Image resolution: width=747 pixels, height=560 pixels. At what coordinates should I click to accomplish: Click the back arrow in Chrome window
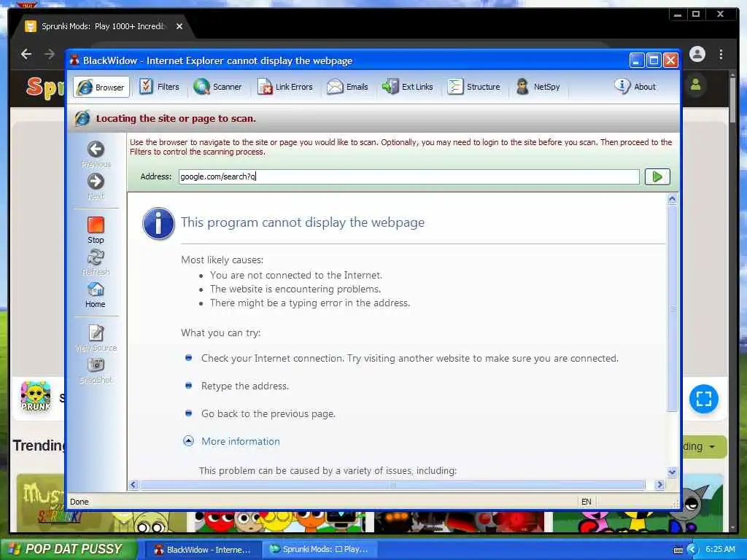[x=26, y=54]
